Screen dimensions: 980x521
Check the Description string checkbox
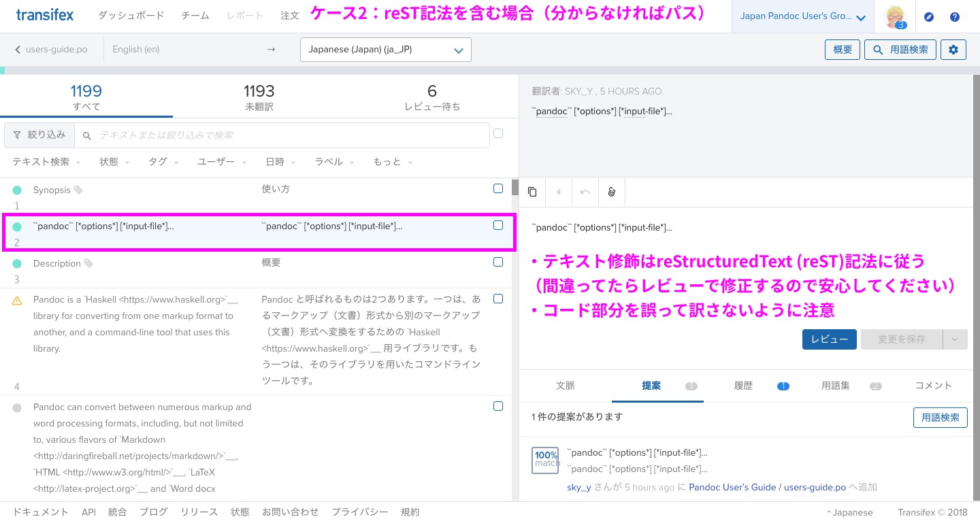(498, 263)
